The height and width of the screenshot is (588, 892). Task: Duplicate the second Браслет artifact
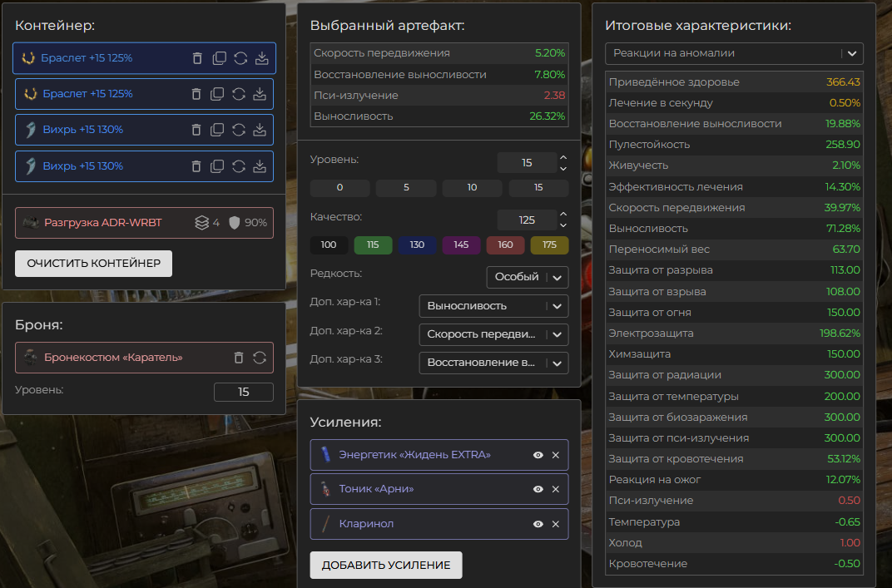pos(218,94)
